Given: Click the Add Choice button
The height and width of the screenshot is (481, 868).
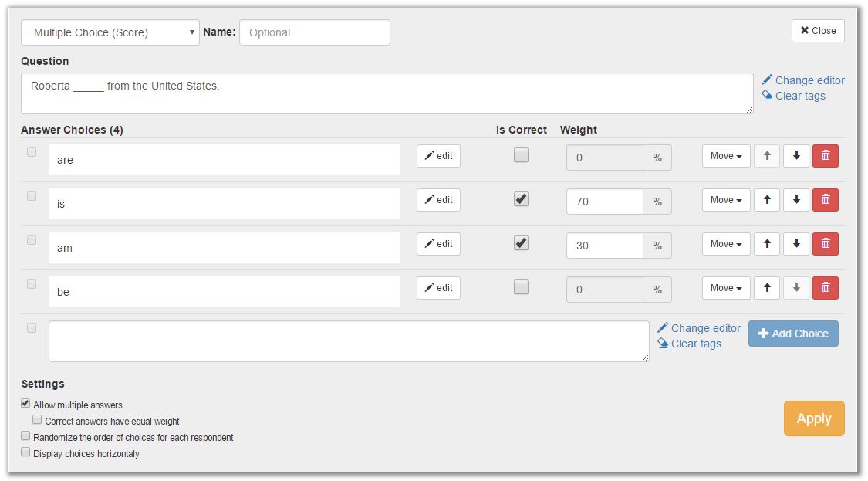Looking at the screenshot, I should pyautogui.click(x=793, y=334).
